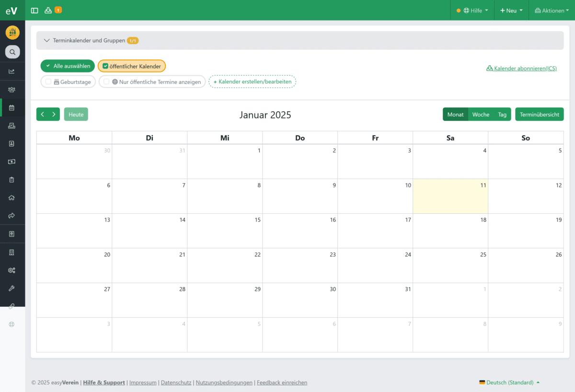Viewport: 575px width, 392px height.
Task: Open the ID badge icon in sidebar
Action: [x=12, y=234]
